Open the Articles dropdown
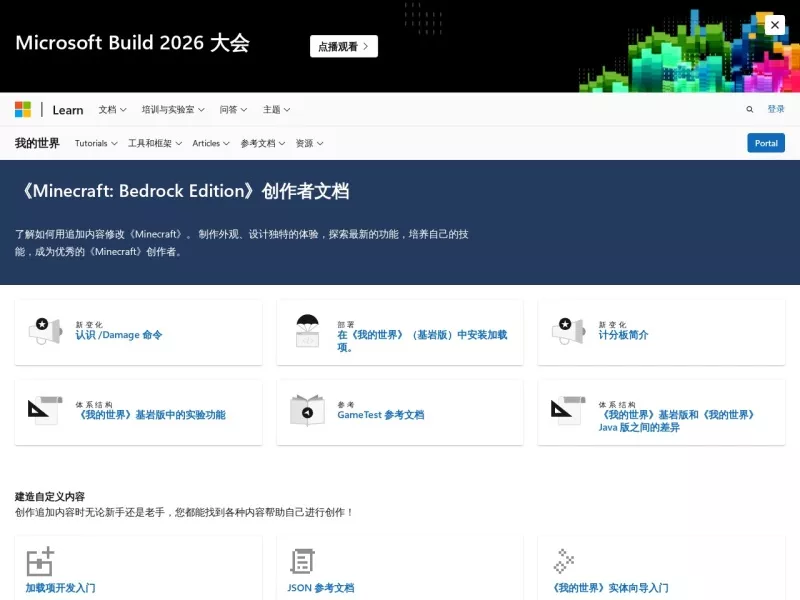800x600 pixels. point(211,143)
